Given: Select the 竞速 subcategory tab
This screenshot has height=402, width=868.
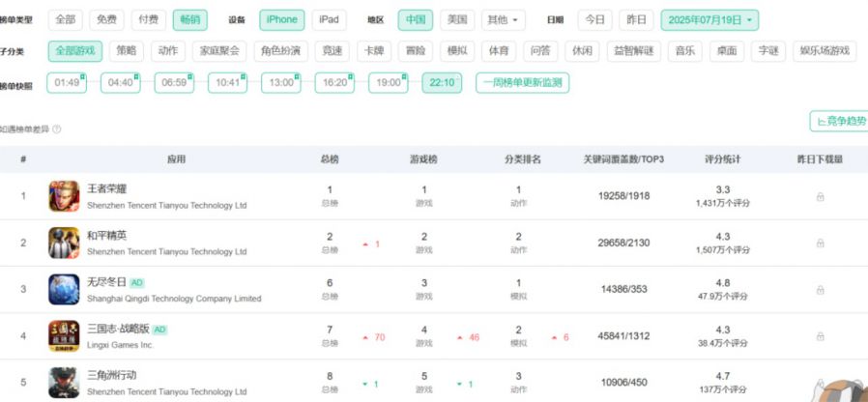Looking at the screenshot, I should [333, 51].
